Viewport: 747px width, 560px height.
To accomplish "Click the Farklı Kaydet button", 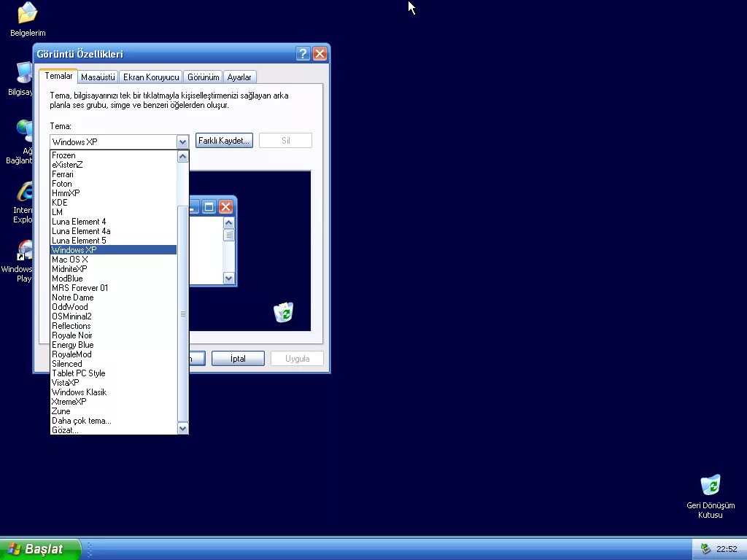I will click(x=224, y=141).
